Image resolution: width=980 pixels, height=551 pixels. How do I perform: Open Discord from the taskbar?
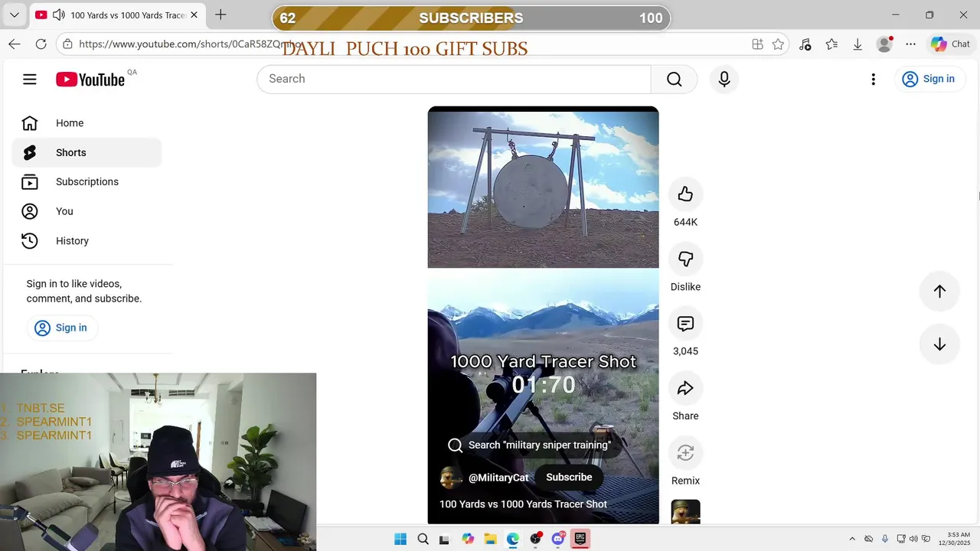coord(558,539)
